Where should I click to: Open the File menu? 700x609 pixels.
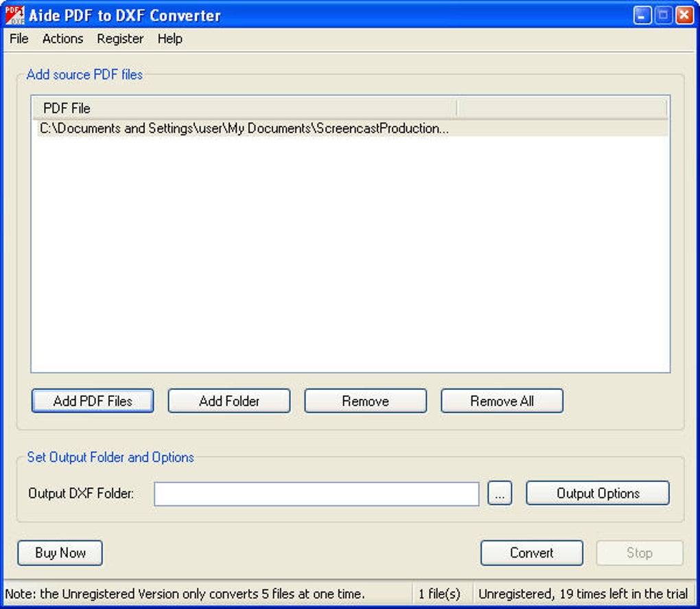(19, 39)
